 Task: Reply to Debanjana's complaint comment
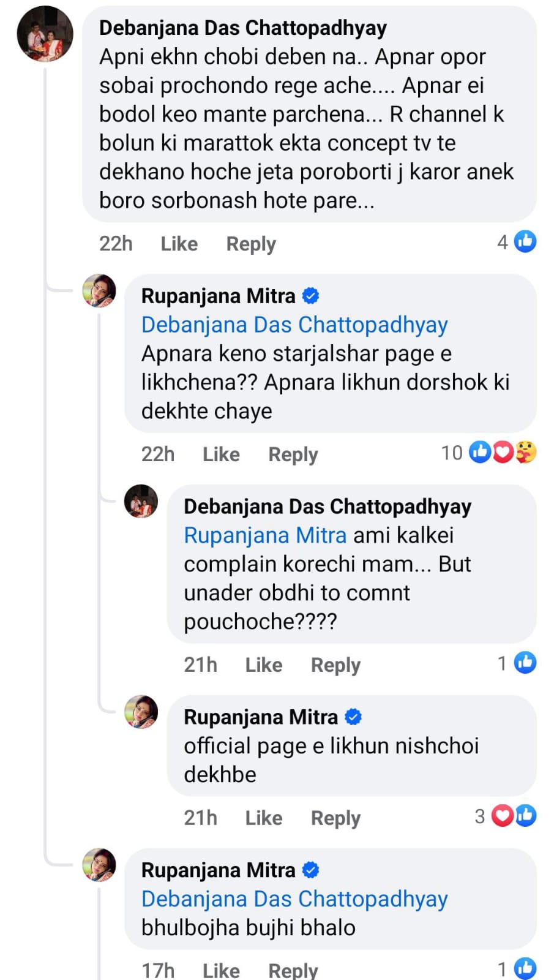pyautogui.click(x=335, y=665)
